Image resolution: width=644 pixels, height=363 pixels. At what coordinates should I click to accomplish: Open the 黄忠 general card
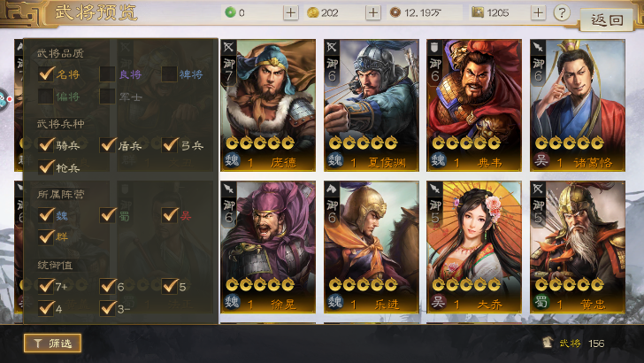578,247
